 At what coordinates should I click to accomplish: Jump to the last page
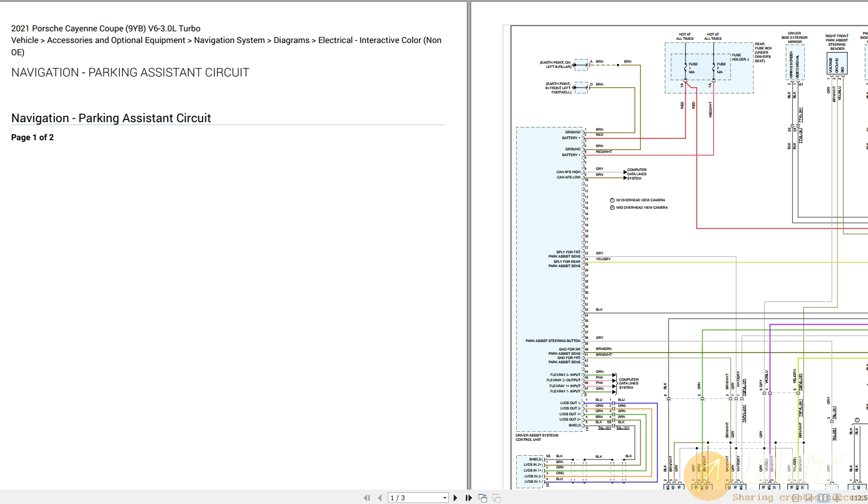[468, 498]
